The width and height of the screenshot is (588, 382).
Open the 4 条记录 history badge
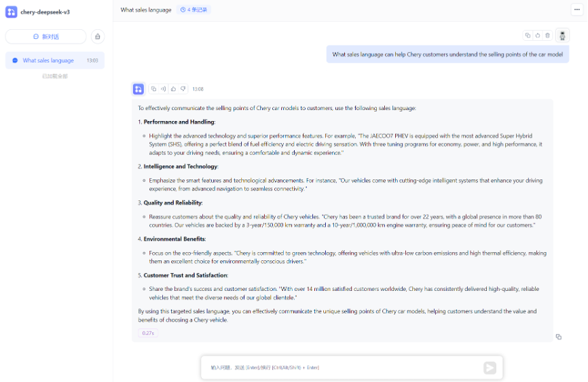[194, 10]
